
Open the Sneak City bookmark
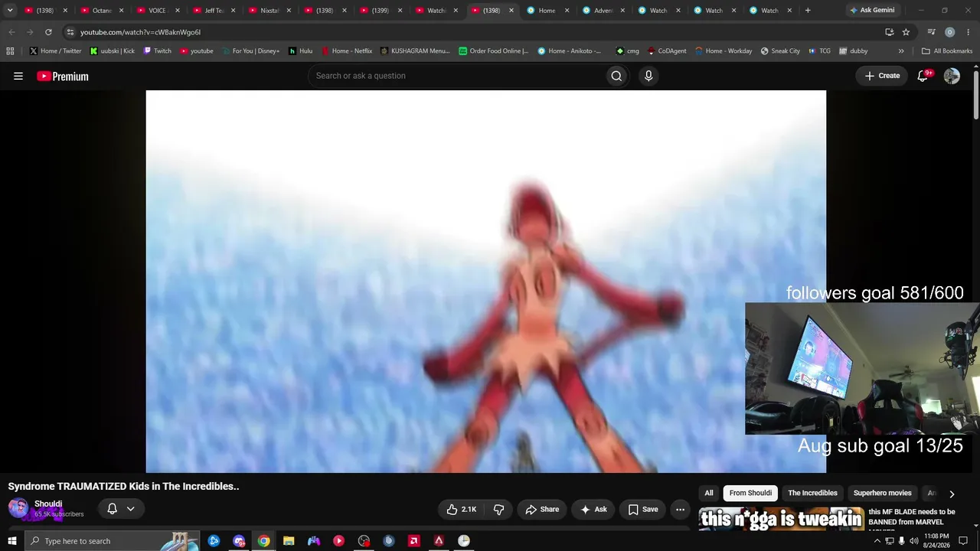point(780,51)
